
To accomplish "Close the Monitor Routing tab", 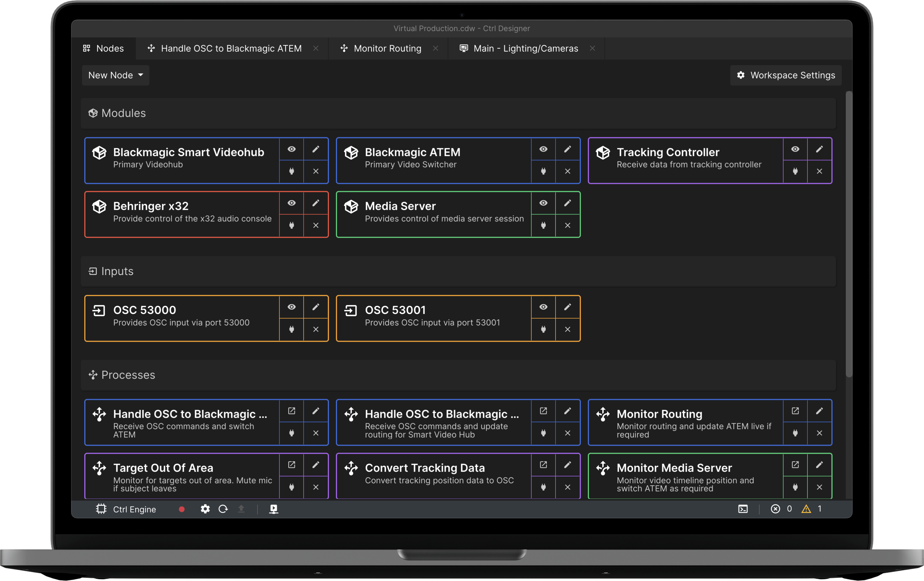I will 435,48.
